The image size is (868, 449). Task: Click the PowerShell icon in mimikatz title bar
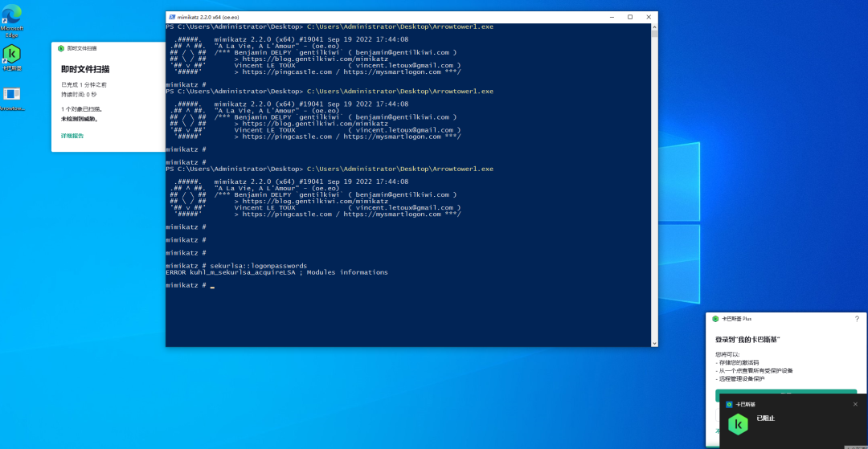[172, 17]
